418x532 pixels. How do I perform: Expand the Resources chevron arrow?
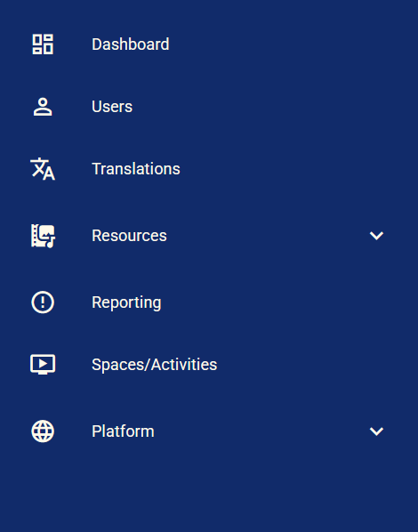pos(376,236)
